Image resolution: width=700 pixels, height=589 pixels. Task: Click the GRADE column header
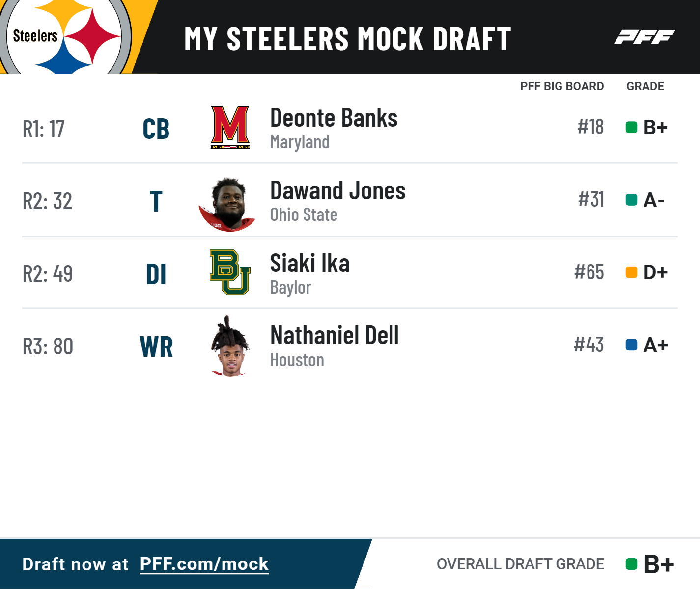click(x=645, y=86)
